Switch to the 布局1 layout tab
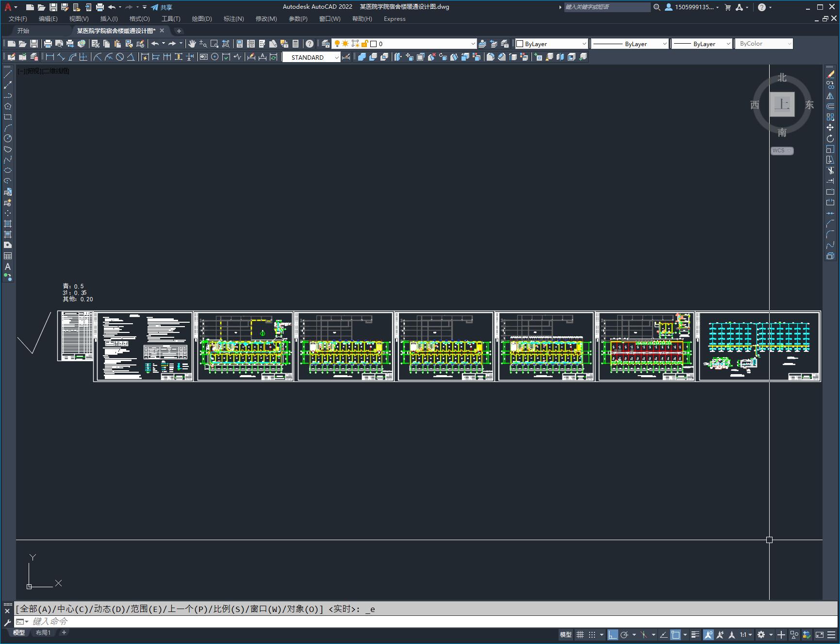 coord(43,632)
